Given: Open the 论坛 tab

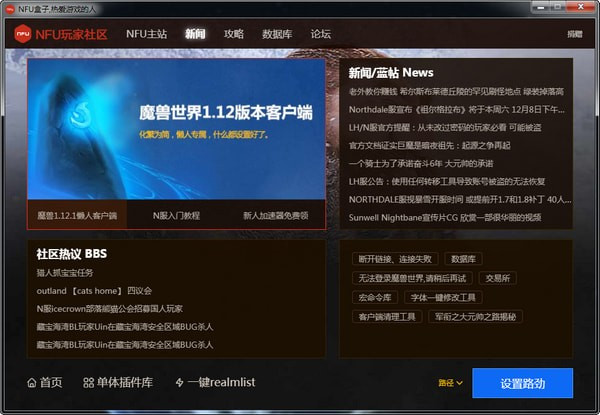Looking at the screenshot, I should (x=321, y=34).
